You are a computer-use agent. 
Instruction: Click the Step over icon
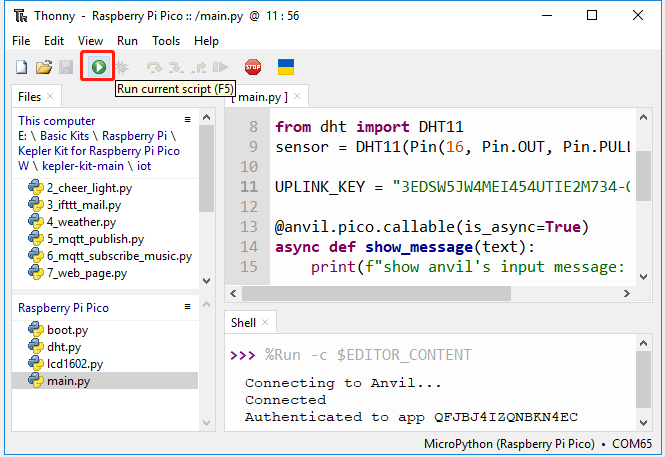154,67
